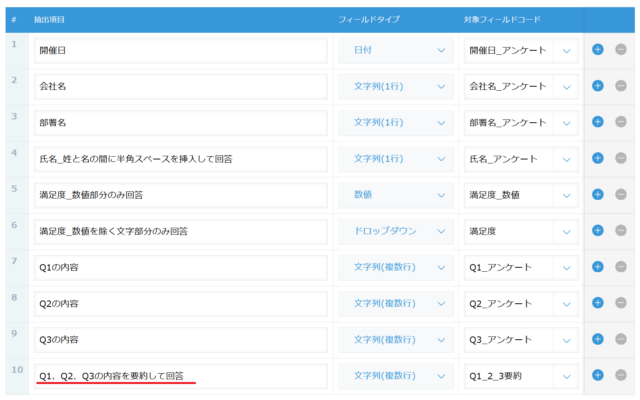The image size is (640, 400).
Task: Edit the 部署名 extraction item field
Action: click(x=181, y=122)
